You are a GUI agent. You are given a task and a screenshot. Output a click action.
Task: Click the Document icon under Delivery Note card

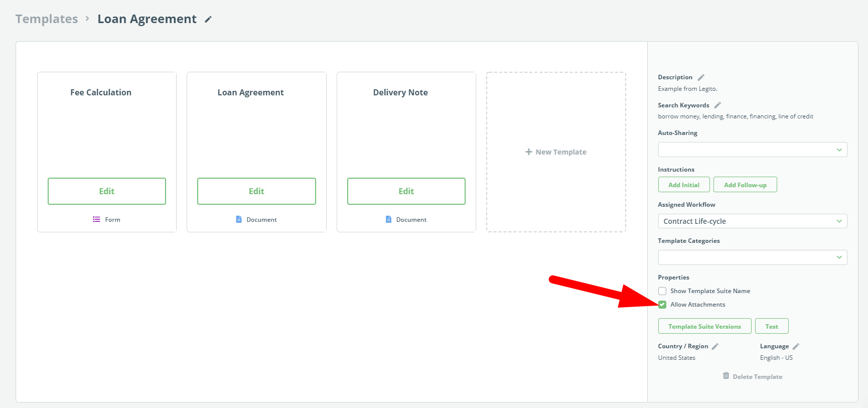[388, 219]
